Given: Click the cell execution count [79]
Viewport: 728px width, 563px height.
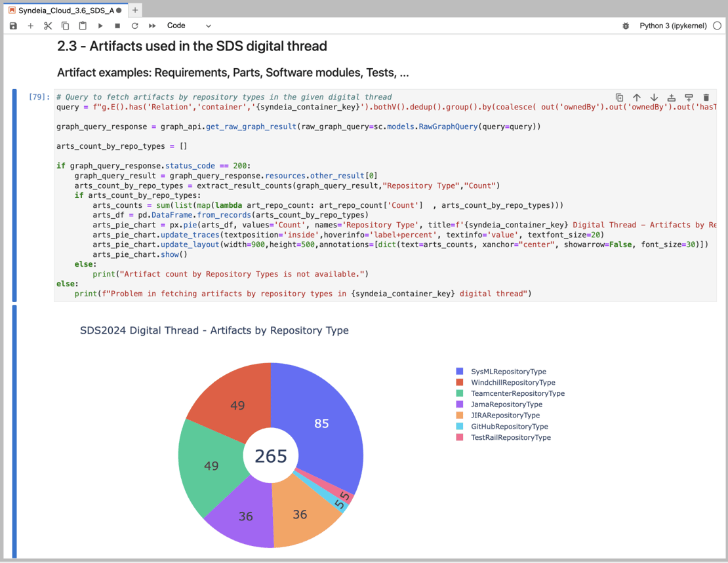Looking at the screenshot, I should click(x=39, y=97).
